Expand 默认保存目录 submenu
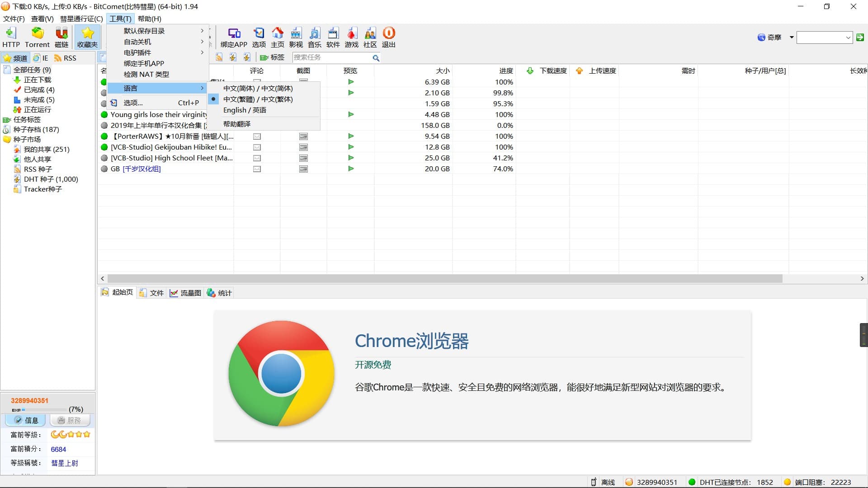 158,31
